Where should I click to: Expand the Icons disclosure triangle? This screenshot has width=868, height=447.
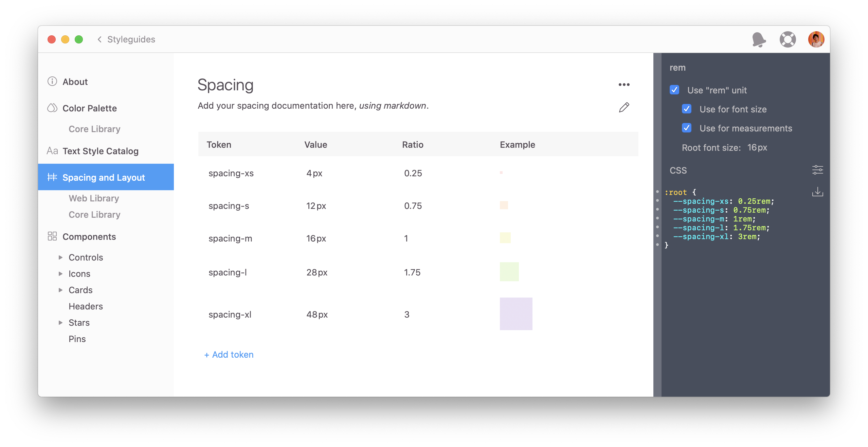click(x=60, y=274)
